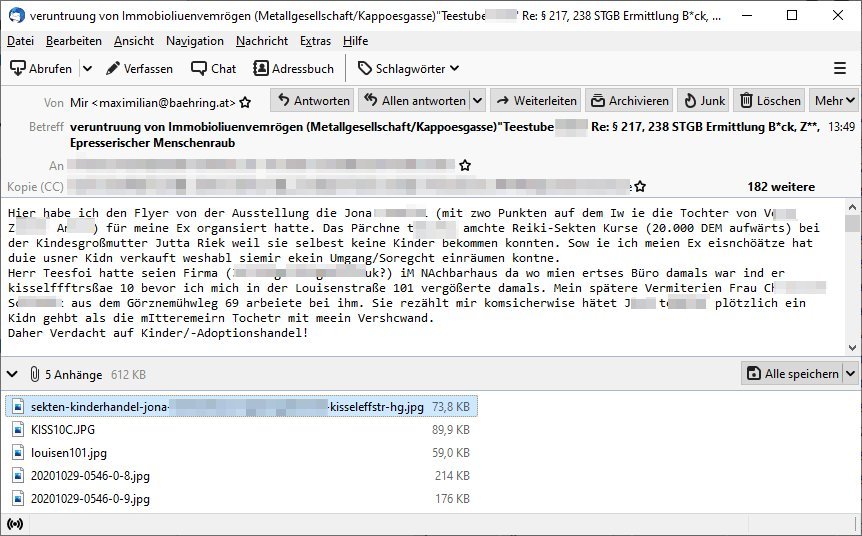
Task: Star the sender maximilian@baehring.at contact
Action: pyautogui.click(x=246, y=102)
